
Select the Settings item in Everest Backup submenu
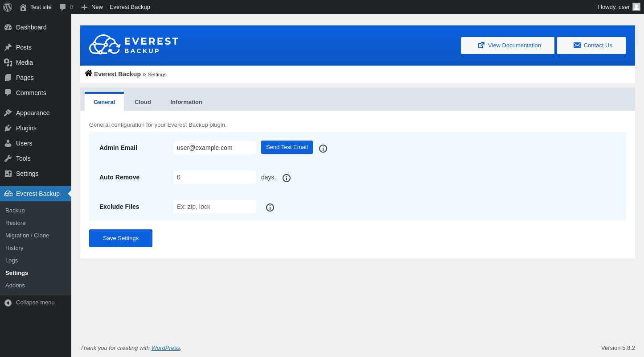coord(16,273)
